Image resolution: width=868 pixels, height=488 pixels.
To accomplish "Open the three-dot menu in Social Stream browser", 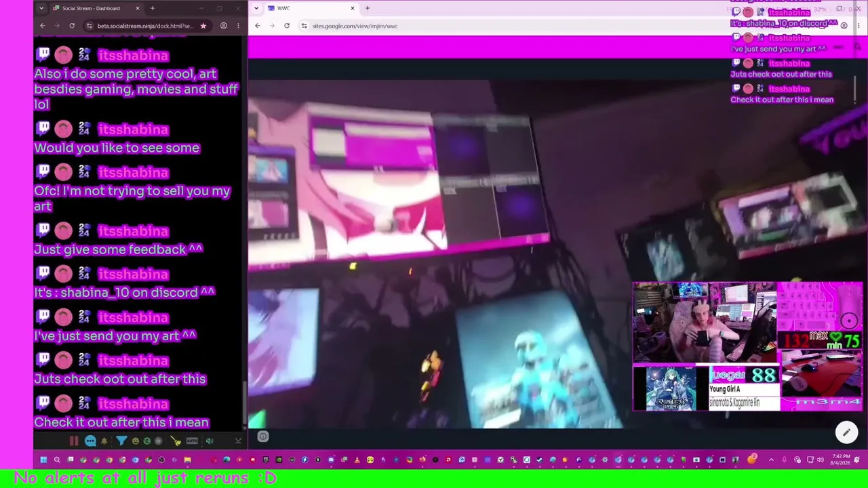I will tap(238, 26).
